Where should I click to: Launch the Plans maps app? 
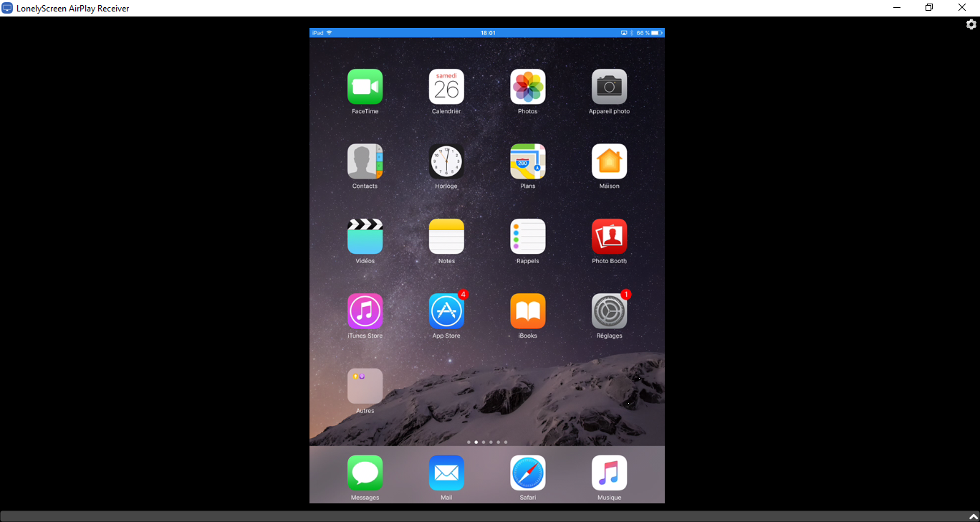coord(528,161)
